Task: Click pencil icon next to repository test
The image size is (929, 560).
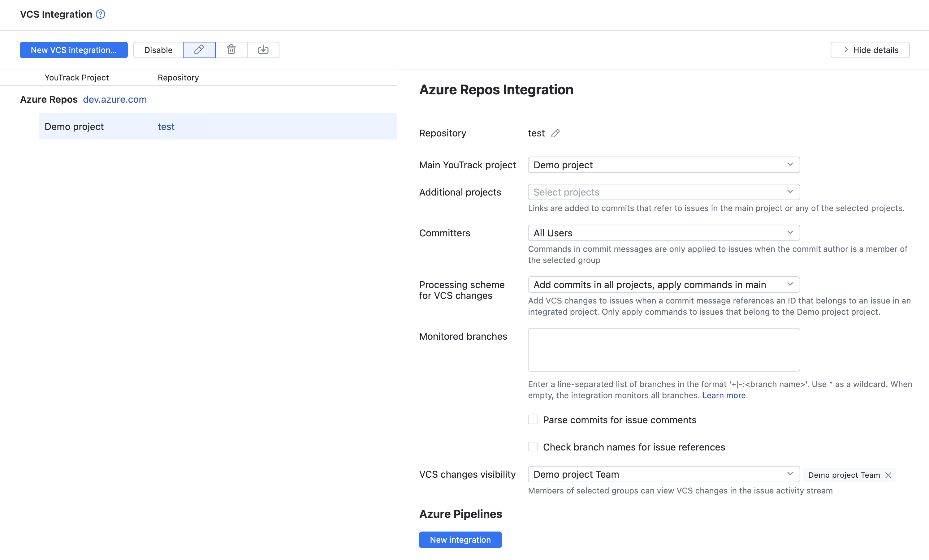Action: point(555,133)
